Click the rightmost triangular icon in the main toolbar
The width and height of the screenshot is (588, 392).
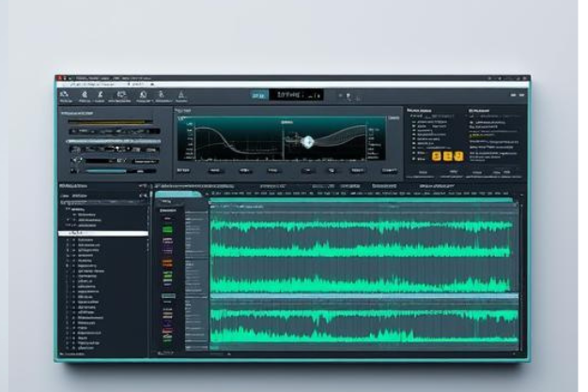[181, 94]
